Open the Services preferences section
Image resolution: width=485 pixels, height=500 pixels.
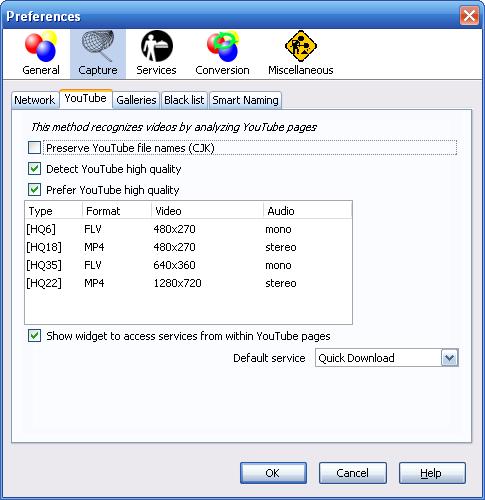[156, 53]
